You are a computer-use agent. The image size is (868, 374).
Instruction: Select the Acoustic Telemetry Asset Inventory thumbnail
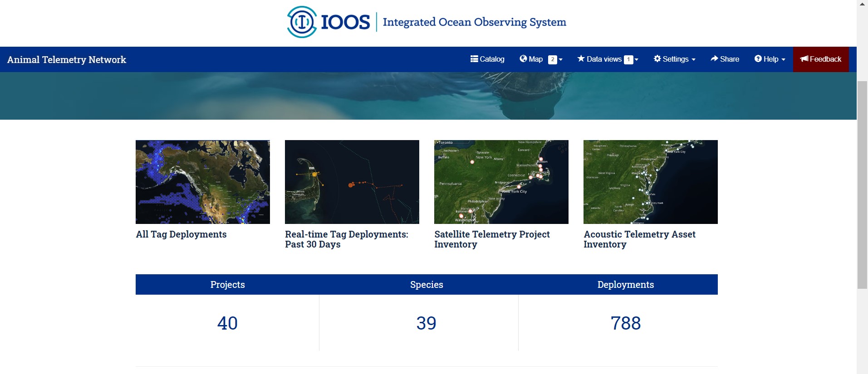[x=650, y=182]
